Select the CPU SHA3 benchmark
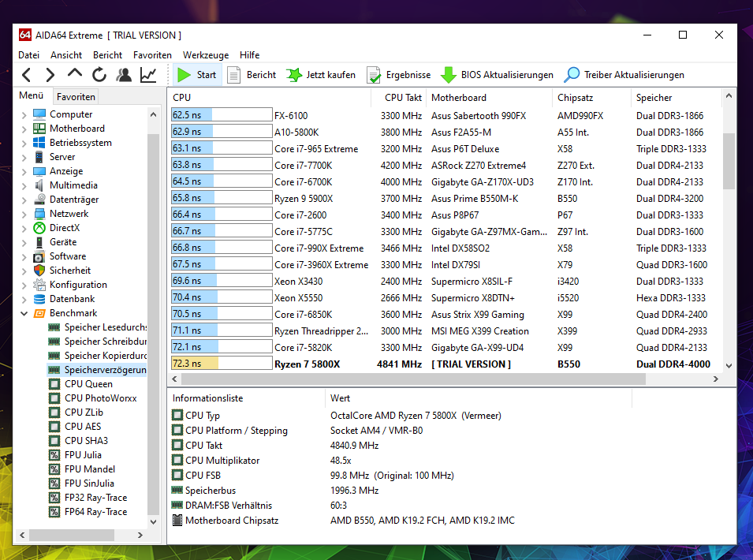The image size is (753, 560). click(x=78, y=441)
